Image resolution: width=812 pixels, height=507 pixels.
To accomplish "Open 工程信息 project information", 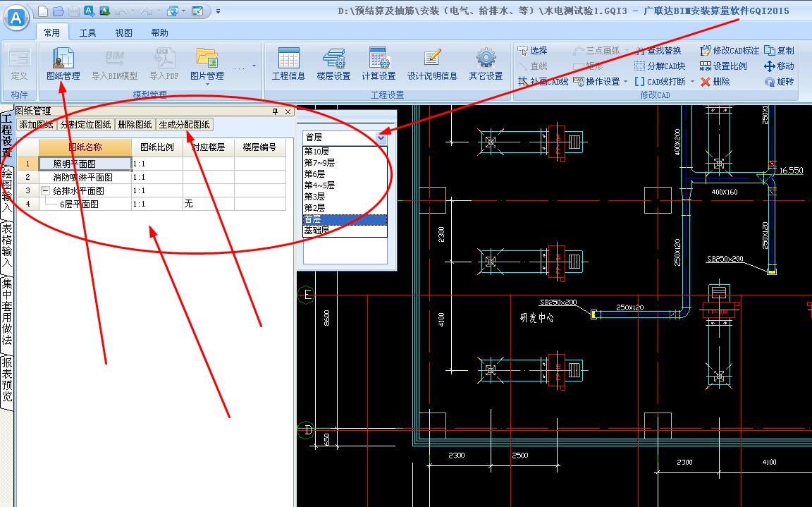I will 288,64.
